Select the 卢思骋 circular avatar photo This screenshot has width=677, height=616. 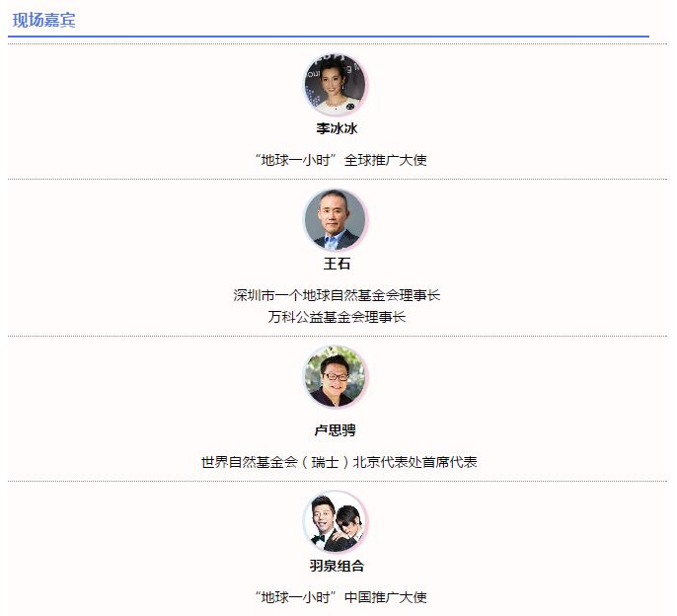tap(336, 377)
